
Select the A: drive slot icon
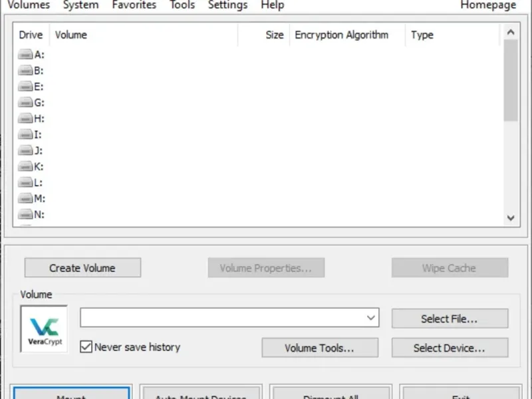pos(25,55)
